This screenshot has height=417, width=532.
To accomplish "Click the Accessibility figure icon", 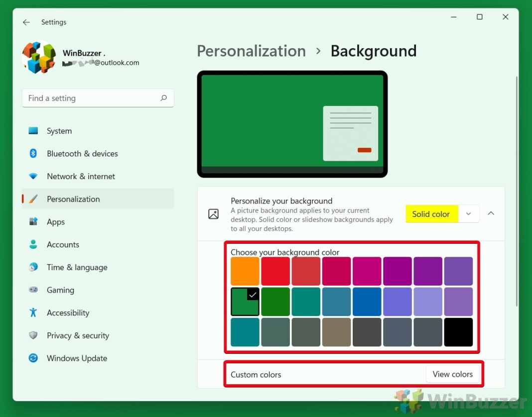I will pos(33,313).
